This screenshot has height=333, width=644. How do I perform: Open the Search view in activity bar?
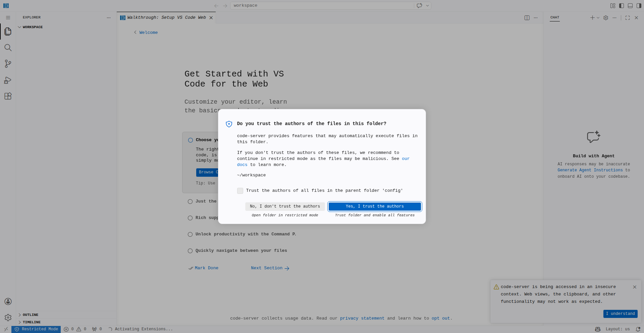tap(8, 48)
